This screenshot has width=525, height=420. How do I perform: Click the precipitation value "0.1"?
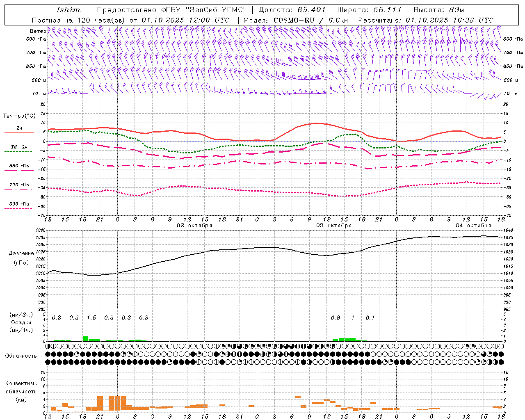click(x=370, y=318)
